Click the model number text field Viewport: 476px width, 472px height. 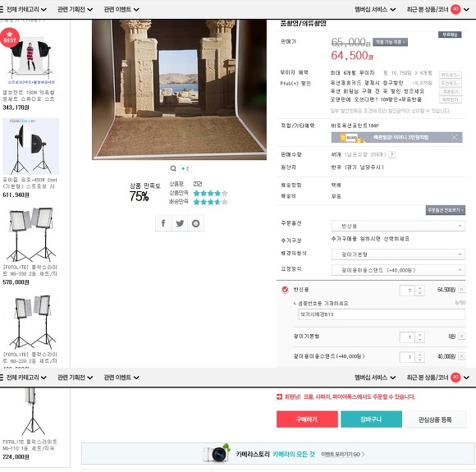click(382, 314)
